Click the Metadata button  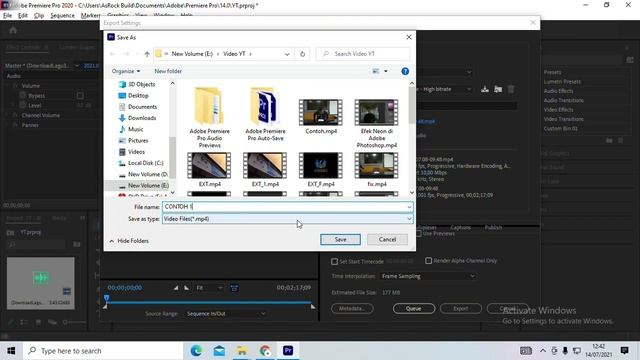pyautogui.click(x=352, y=309)
